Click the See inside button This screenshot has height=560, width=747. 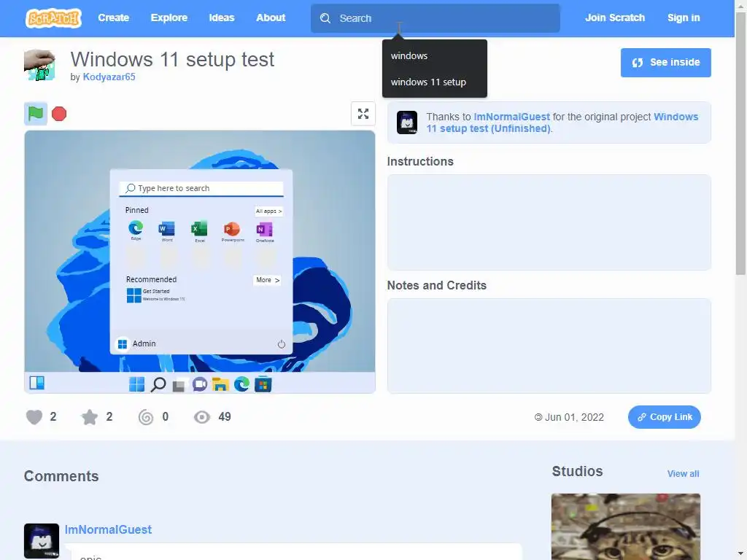(x=665, y=63)
